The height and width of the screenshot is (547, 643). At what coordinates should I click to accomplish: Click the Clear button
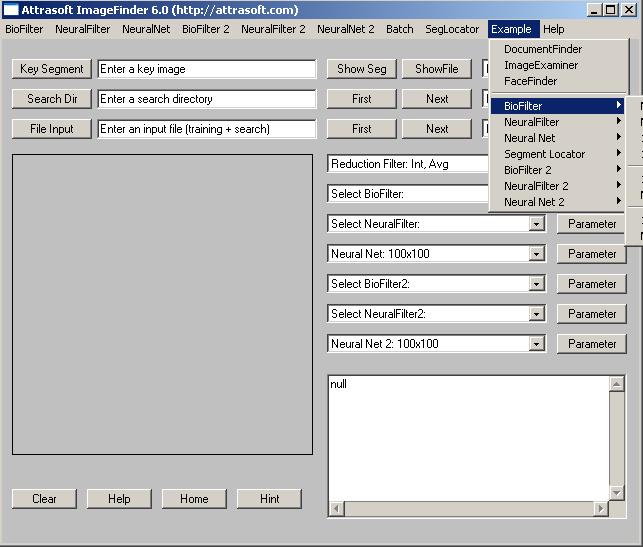[44, 499]
